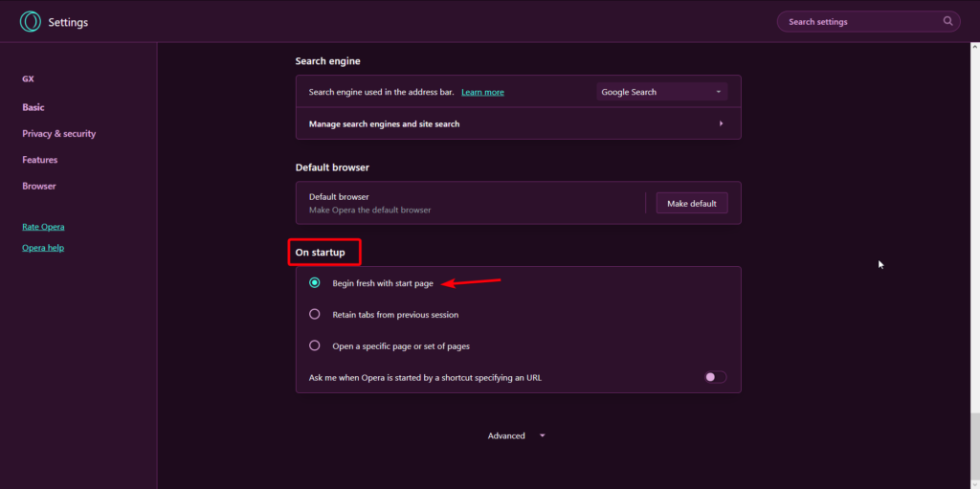Open the Browser settings section

pyautogui.click(x=38, y=187)
